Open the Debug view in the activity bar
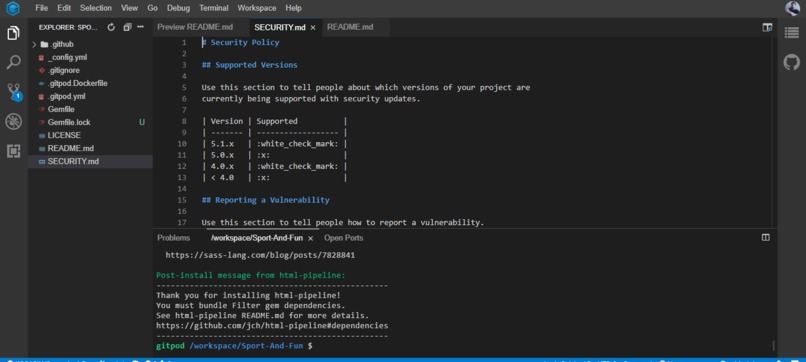The width and height of the screenshot is (806, 362). point(13,122)
